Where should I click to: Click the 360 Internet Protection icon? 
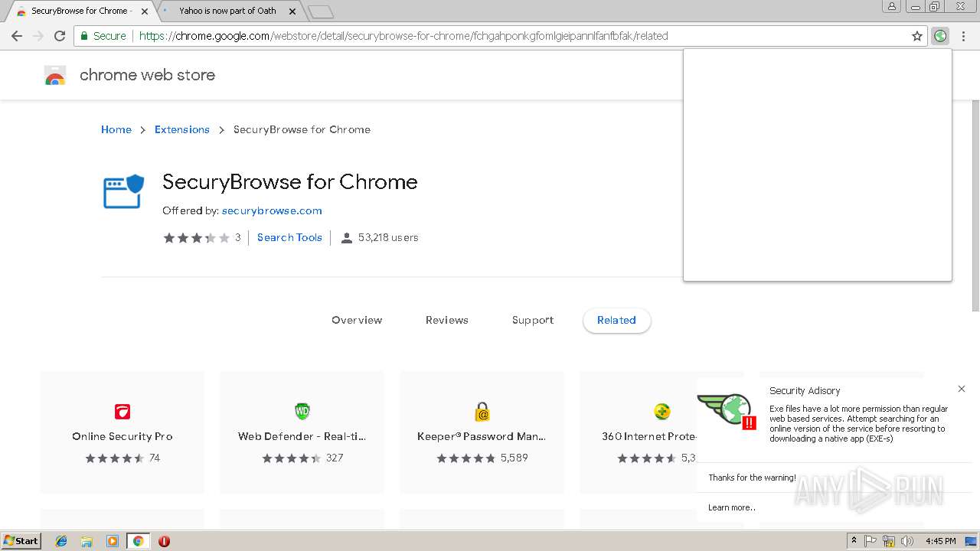point(662,412)
